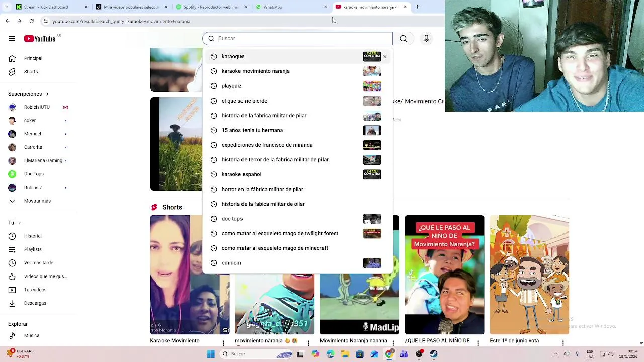The width and height of the screenshot is (644, 362).
Task: Switch to Mira videos populares tab
Action: [x=131, y=7]
